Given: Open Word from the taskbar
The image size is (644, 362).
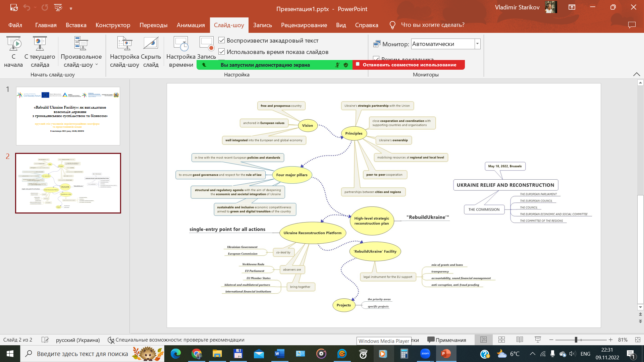Looking at the screenshot, I should (x=279, y=354).
